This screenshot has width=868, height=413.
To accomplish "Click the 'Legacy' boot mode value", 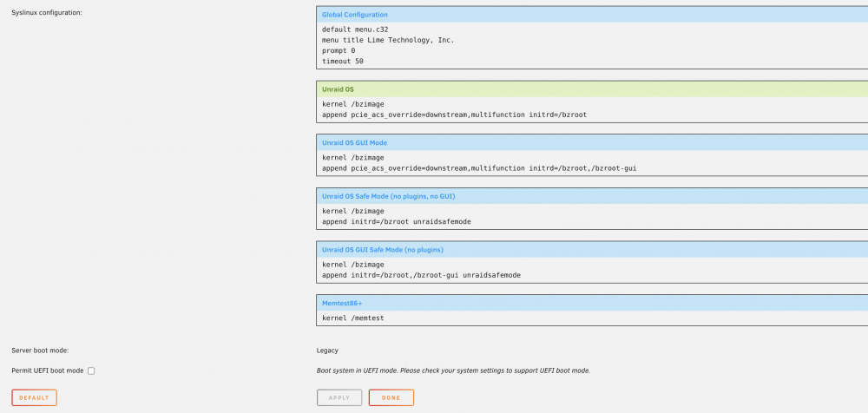I will (327, 351).
